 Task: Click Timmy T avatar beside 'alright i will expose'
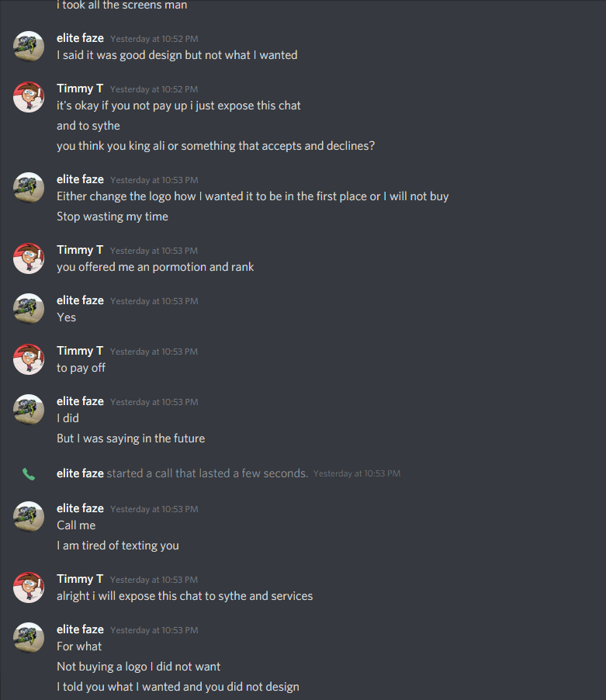click(x=29, y=587)
